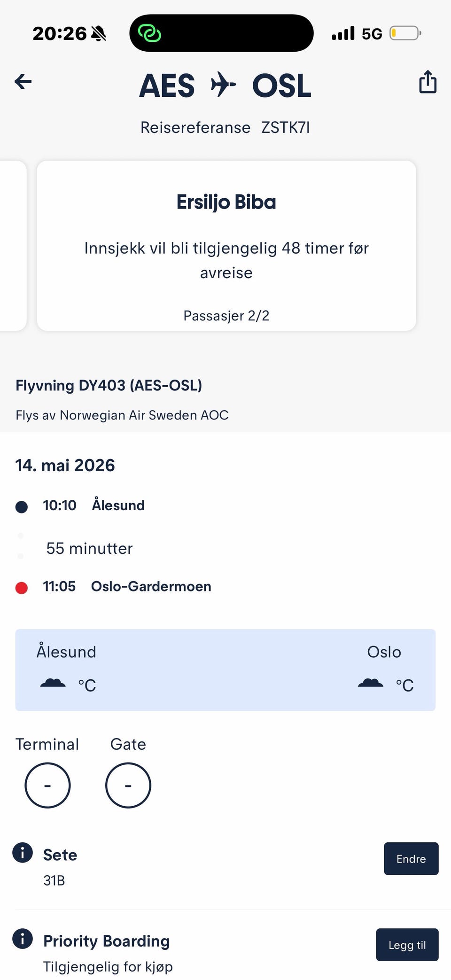Tap the previous passenger card at left edge
The width and height of the screenshot is (451, 980).
tap(13, 246)
